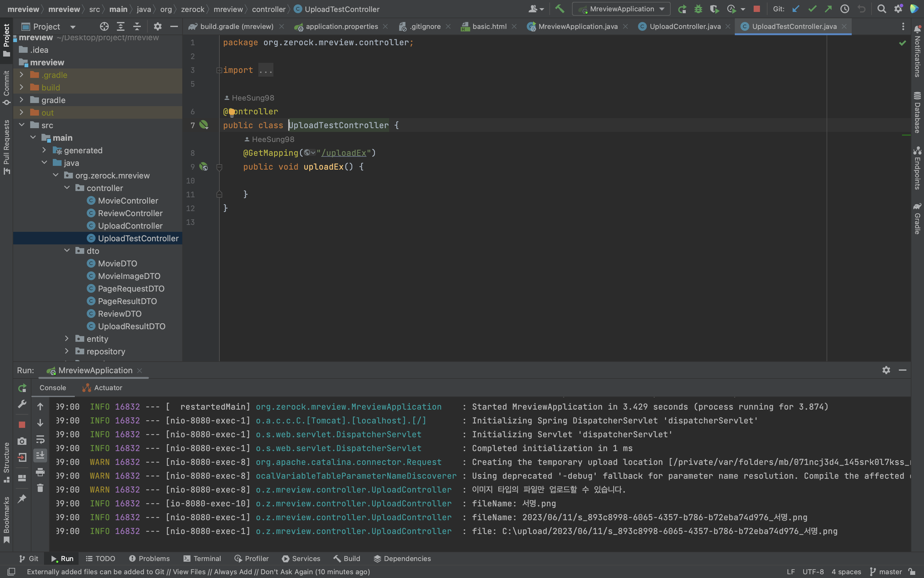Switch to build.gradle (mreview) tab

pyautogui.click(x=236, y=26)
